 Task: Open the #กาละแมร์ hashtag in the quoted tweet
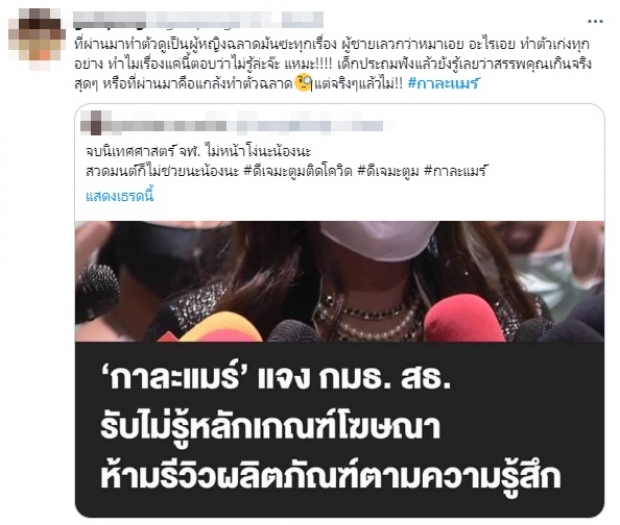tap(455, 171)
